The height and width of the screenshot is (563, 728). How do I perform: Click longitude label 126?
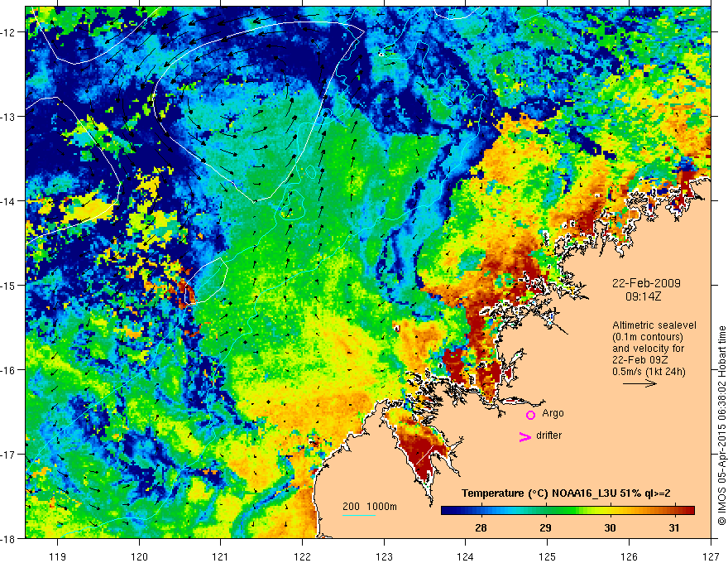click(x=629, y=556)
